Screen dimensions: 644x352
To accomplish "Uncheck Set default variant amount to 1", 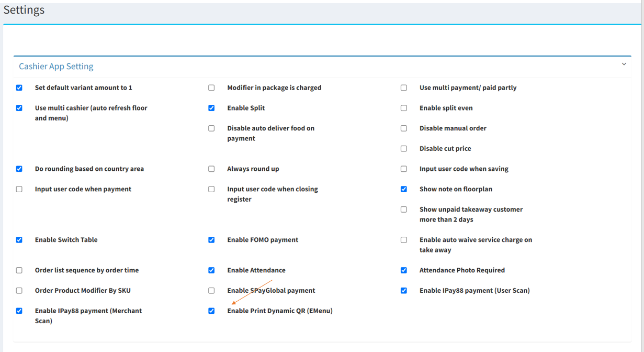I will (x=19, y=88).
